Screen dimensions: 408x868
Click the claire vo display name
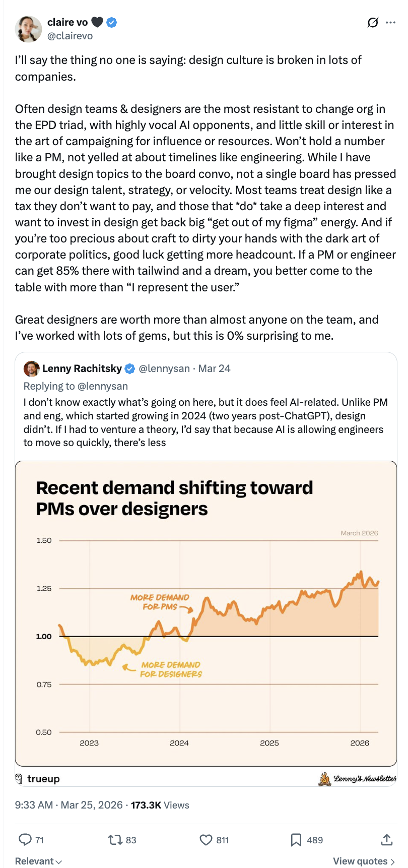(67, 22)
